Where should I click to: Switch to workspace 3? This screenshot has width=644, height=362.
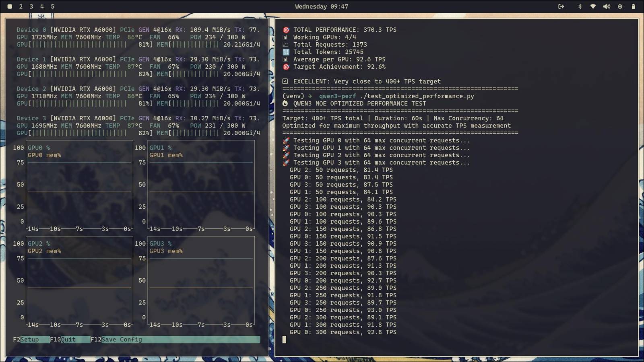pos(31,6)
